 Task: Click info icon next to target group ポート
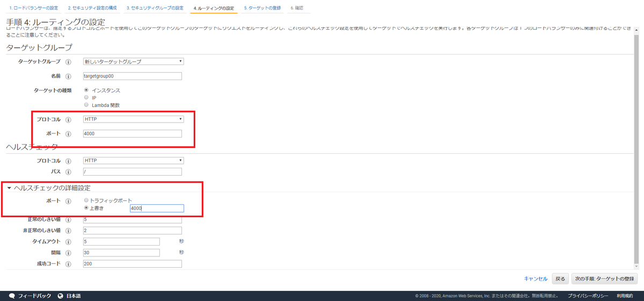(68, 134)
